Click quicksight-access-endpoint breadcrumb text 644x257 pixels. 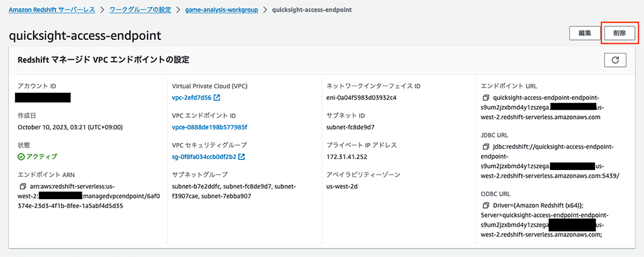[312, 10]
